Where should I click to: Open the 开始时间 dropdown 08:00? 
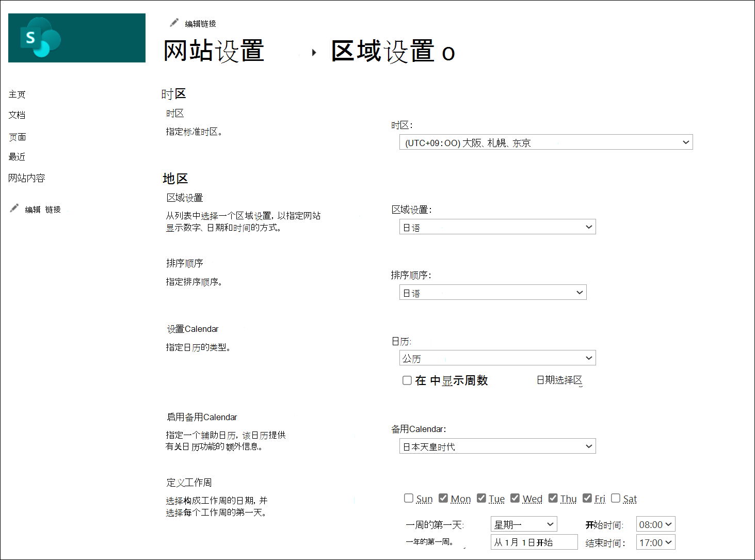(655, 524)
